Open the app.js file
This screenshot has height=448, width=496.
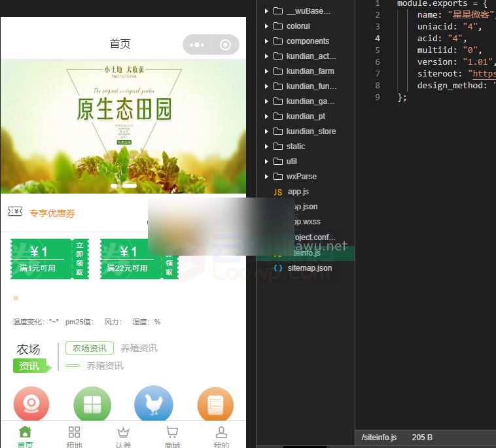pos(298,192)
